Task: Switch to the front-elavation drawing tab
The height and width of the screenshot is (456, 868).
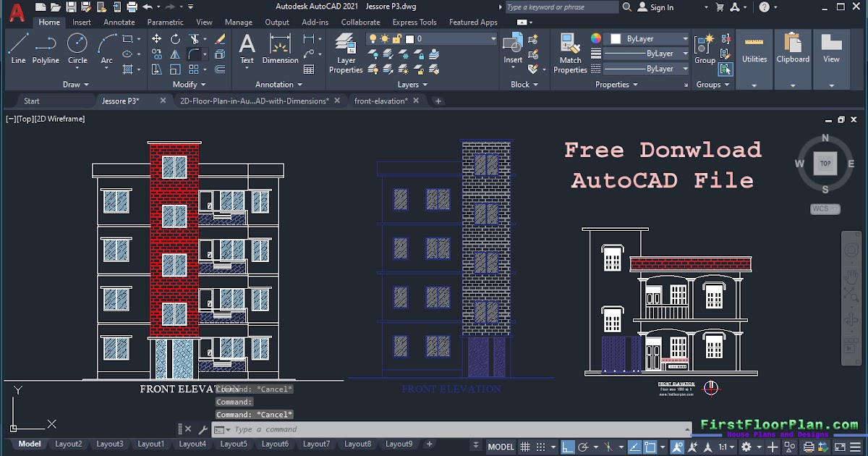Action: [382, 101]
